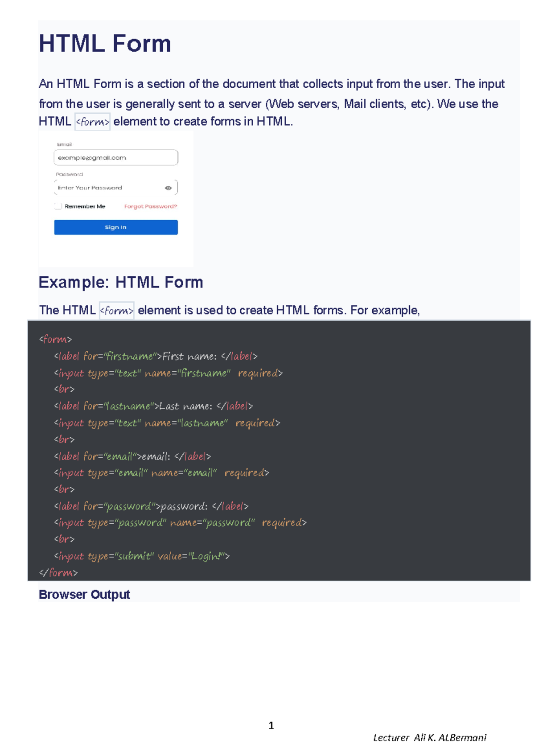Click the first inline <form> code element
The image size is (535, 756).
click(92, 121)
